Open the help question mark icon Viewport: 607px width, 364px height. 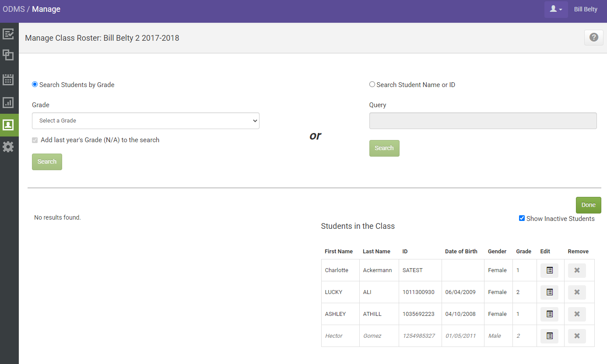(x=594, y=38)
